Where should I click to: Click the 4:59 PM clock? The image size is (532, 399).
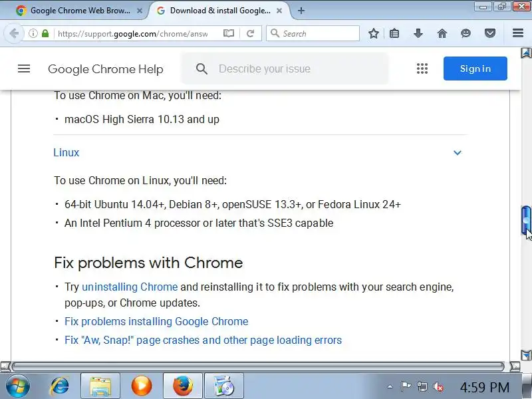[485, 387]
